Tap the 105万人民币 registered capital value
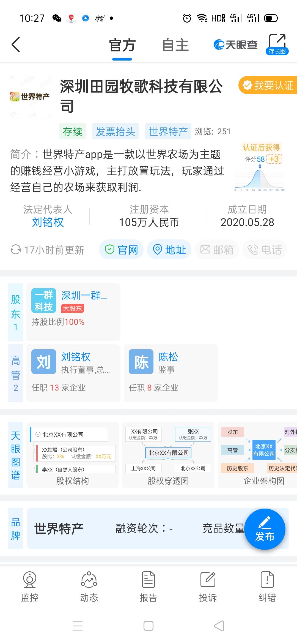The width and height of the screenshot is (297, 644). click(149, 222)
